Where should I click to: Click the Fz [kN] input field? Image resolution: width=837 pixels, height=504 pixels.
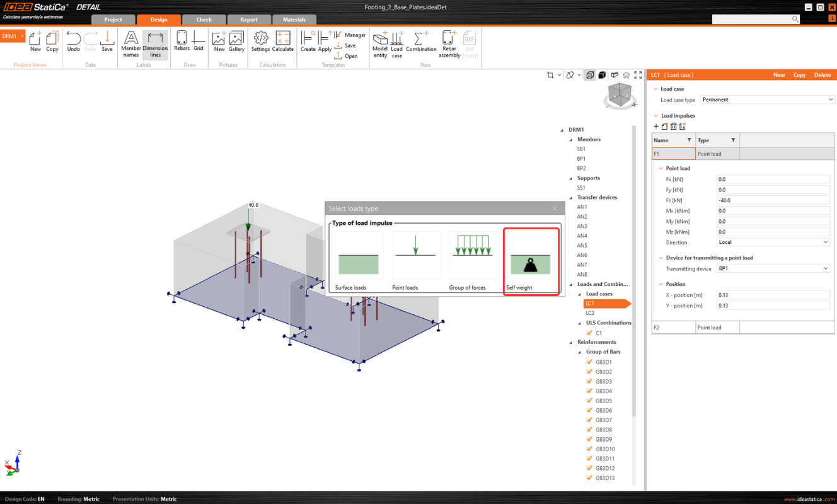pos(773,200)
